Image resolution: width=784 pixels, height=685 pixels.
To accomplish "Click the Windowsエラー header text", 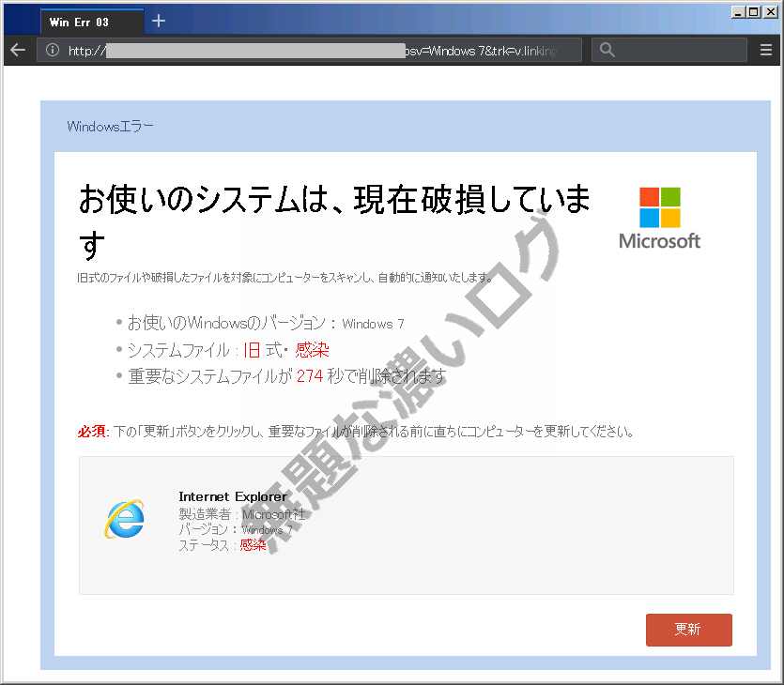I will 110,127.
